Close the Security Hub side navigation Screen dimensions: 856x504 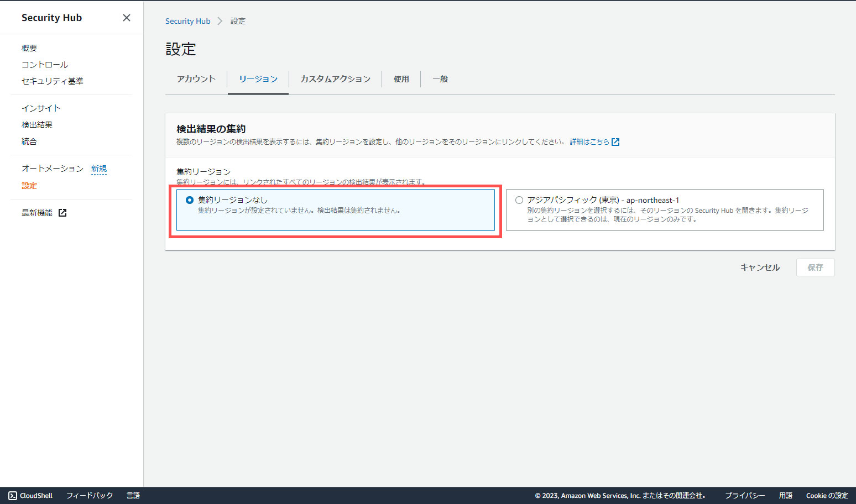[x=127, y=18]
